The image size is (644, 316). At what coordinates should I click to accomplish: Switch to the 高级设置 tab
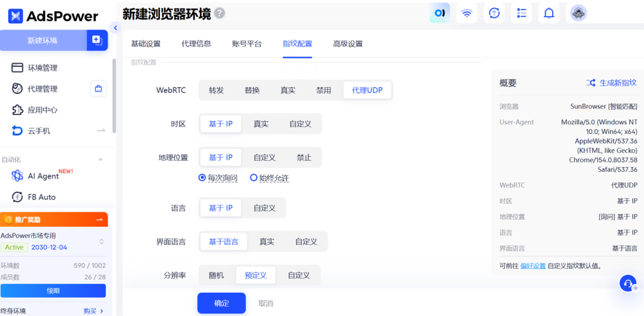click(x=348, y=44)
